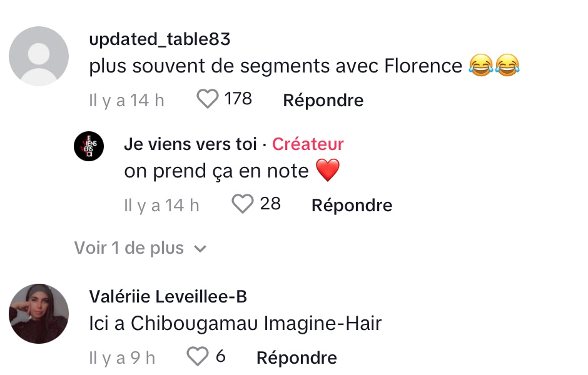Click the 'Il y a 9 h' timestamp
Image resolution: width=588 pixels, height=375 pixels.
[122, 357]
